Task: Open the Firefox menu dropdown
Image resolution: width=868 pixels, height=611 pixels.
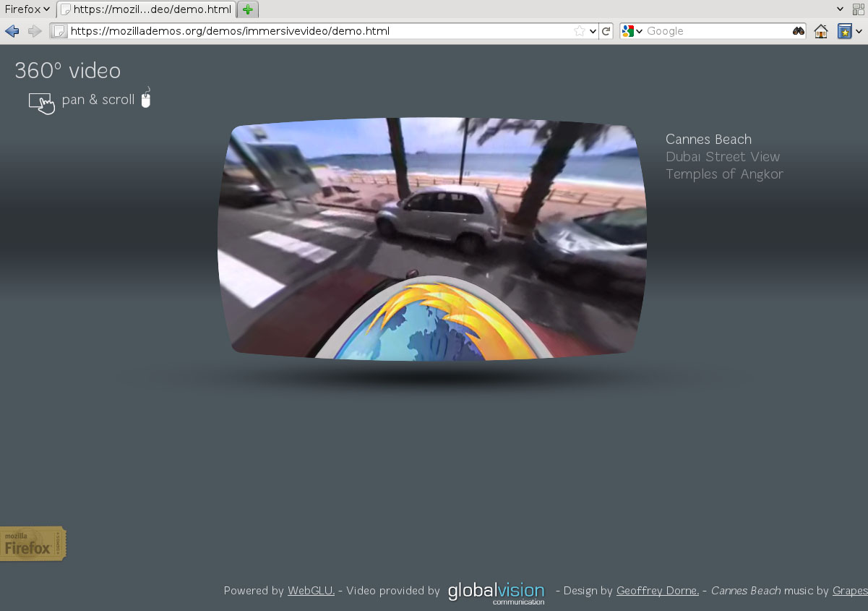Action: point(27,9)
